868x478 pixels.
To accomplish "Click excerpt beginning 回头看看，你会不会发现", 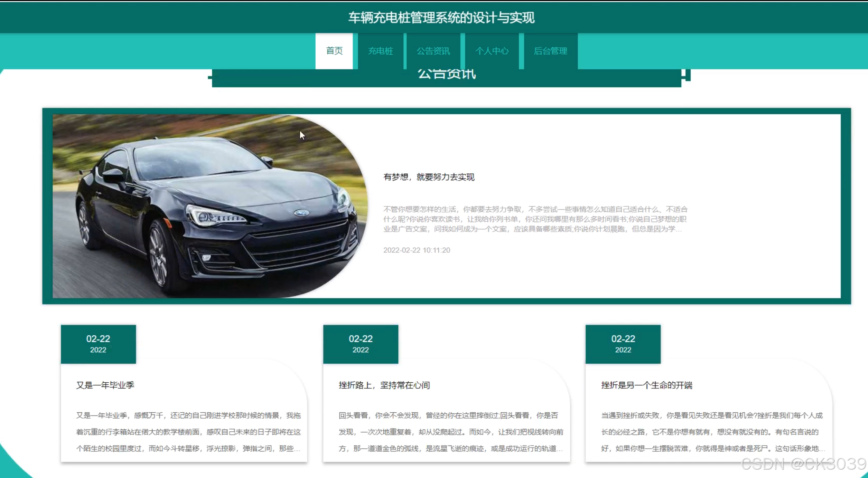I will click(x=450, y=432).
